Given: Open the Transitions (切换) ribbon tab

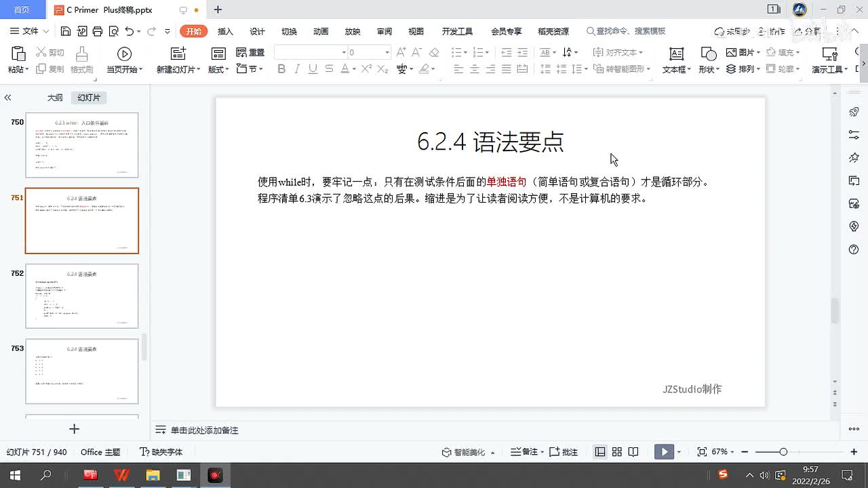Looking at the screenshot, I should tap(289, 31).
